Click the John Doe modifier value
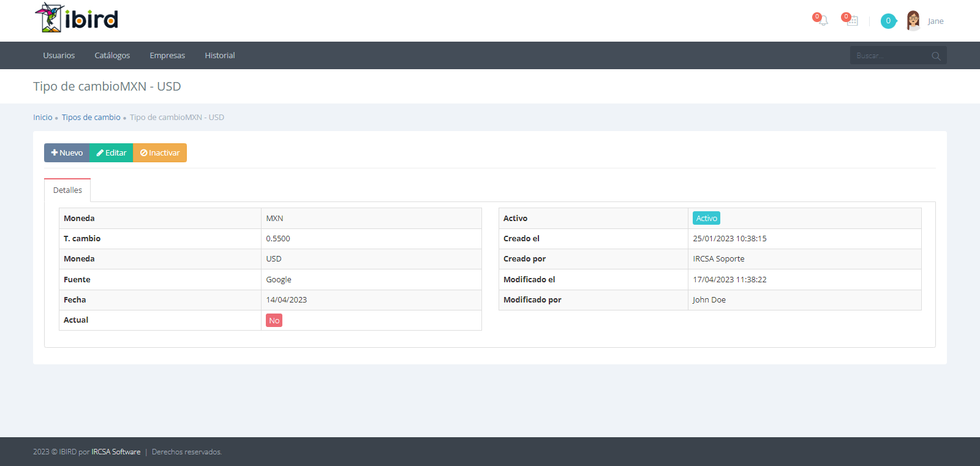980x466 pixels. coord(709,299)
